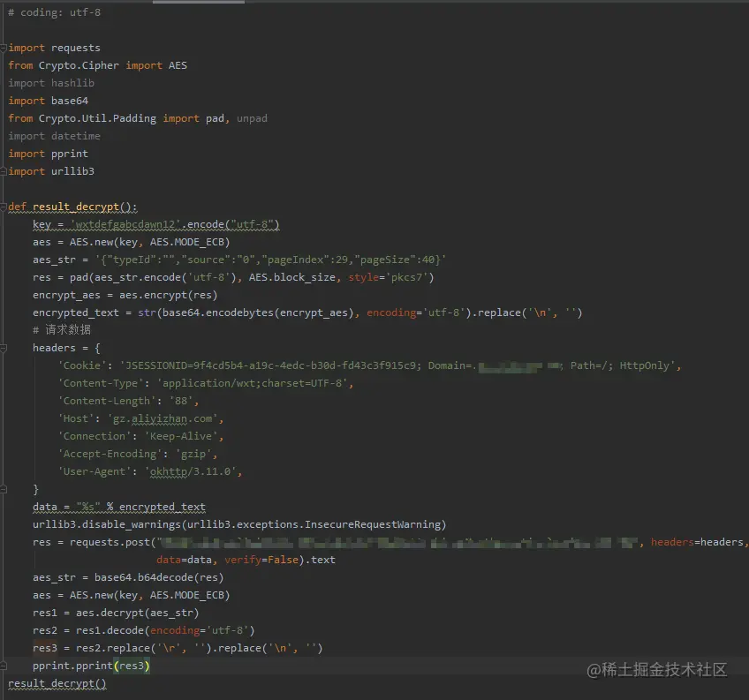Click the 'okhttp/3.11.0' User-Agent value
This screenshot has height=700, width=749.
pyautogui.click(x=190, y=471)
